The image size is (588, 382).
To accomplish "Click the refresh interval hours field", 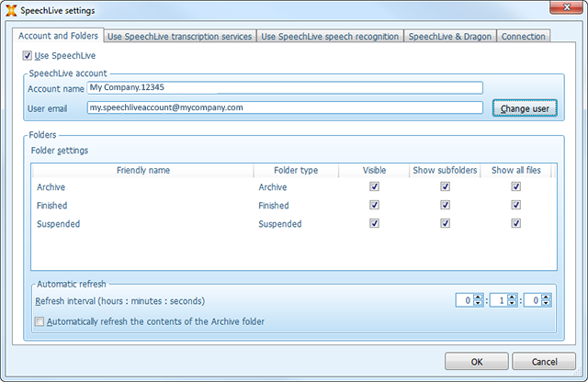I will pyautogui.click(x=465, y=300).
